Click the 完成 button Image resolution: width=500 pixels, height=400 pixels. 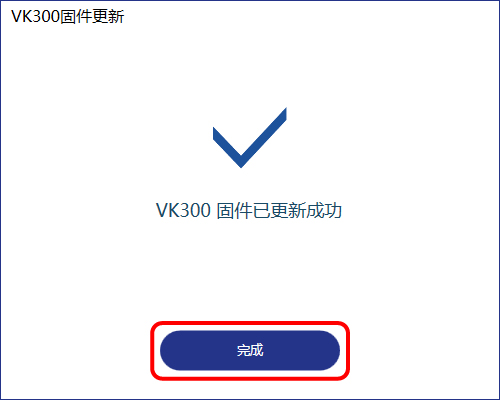(250, 350)
